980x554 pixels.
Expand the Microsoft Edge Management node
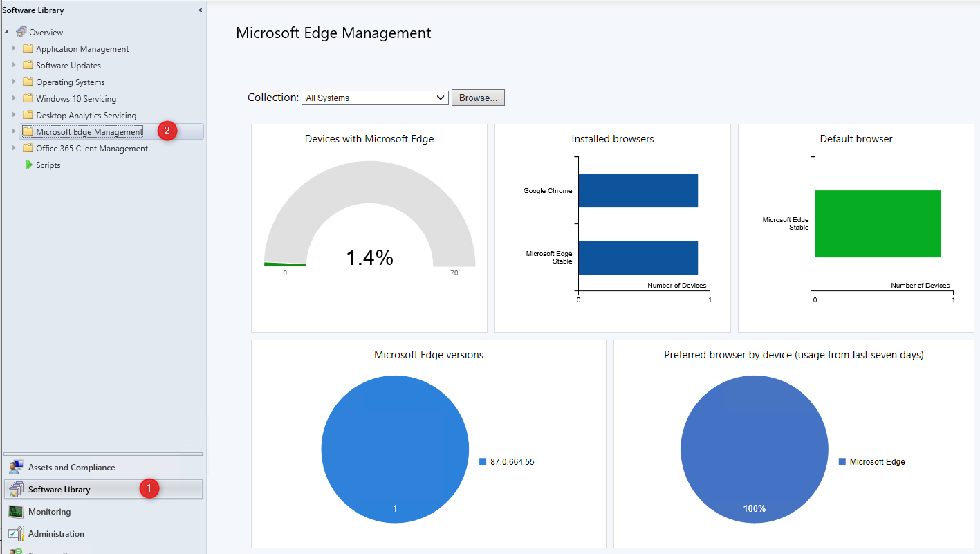(13, 131)
